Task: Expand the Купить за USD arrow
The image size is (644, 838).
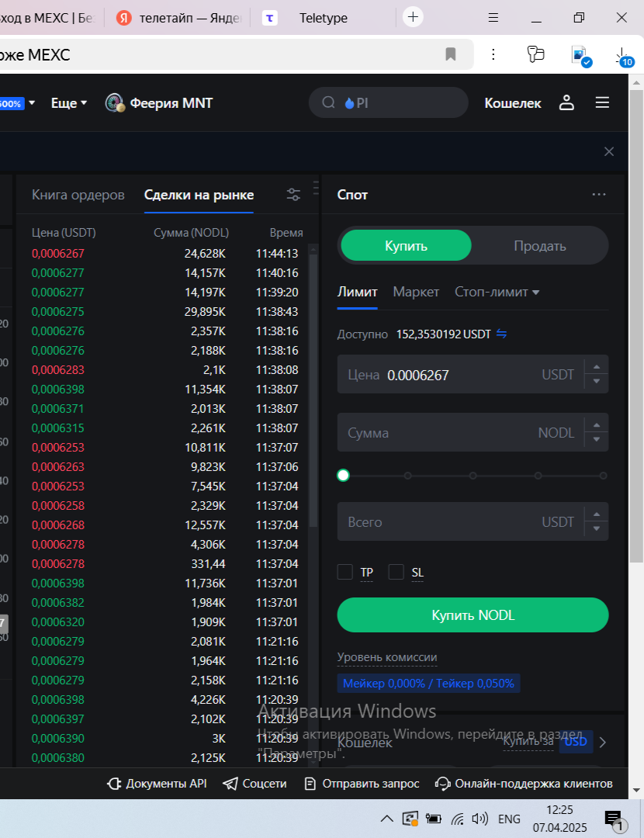Action: (603, 743)
